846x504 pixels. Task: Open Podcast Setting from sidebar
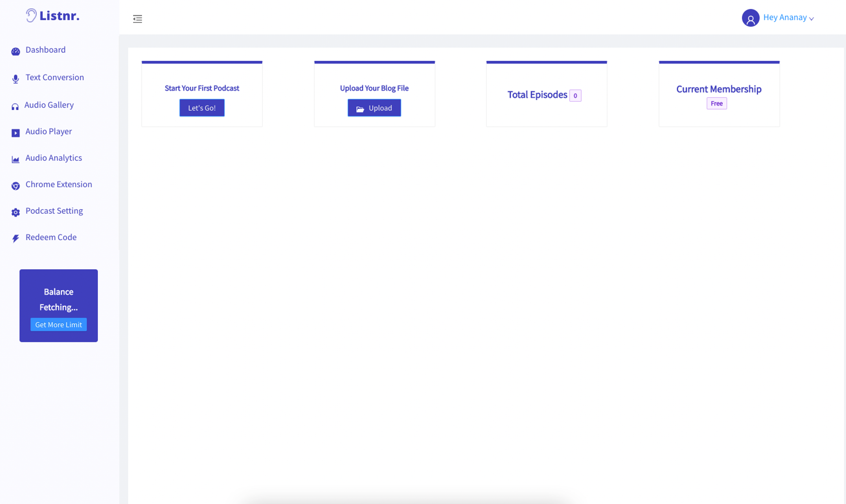click(x=54, y=211)
